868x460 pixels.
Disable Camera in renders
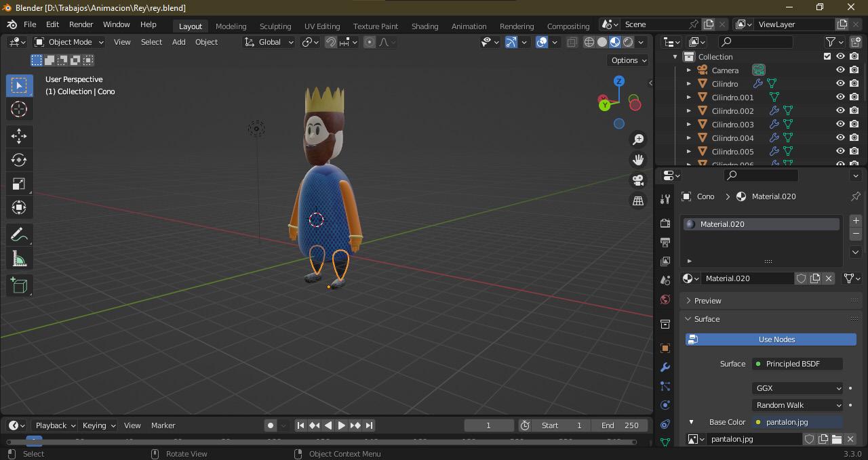[854, 70]
